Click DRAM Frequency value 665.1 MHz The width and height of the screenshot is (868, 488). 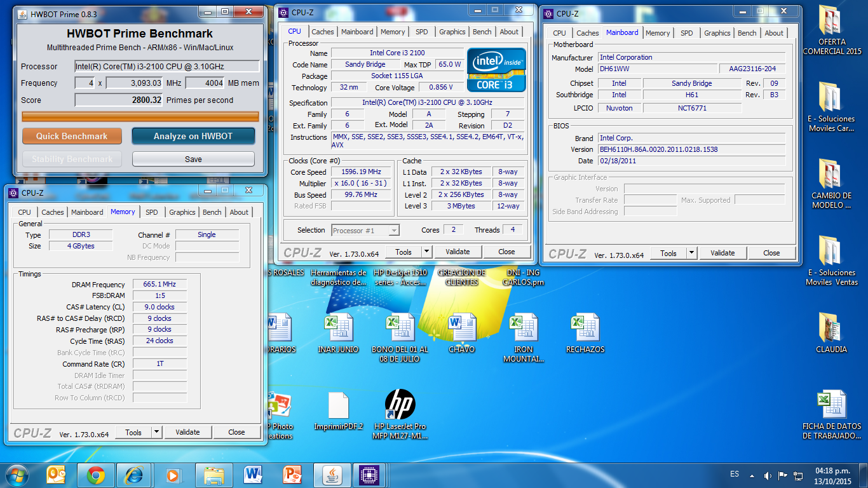click(x=159, y=285)
